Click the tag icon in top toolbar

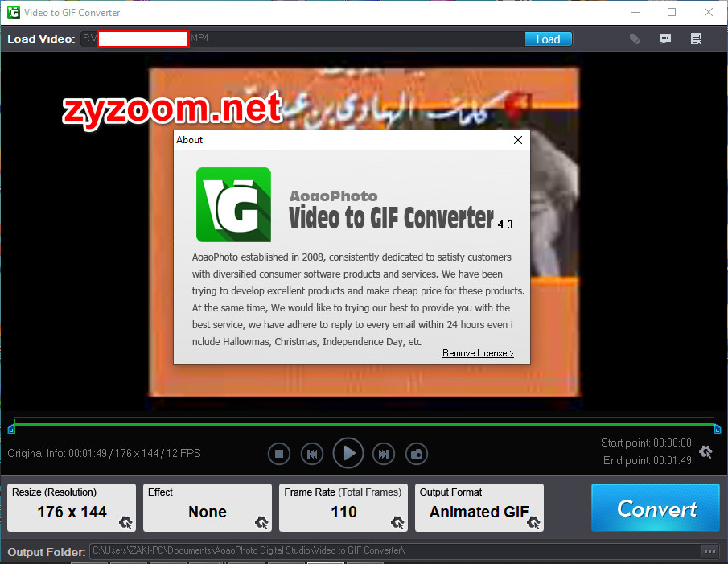[x=635, y=39]
